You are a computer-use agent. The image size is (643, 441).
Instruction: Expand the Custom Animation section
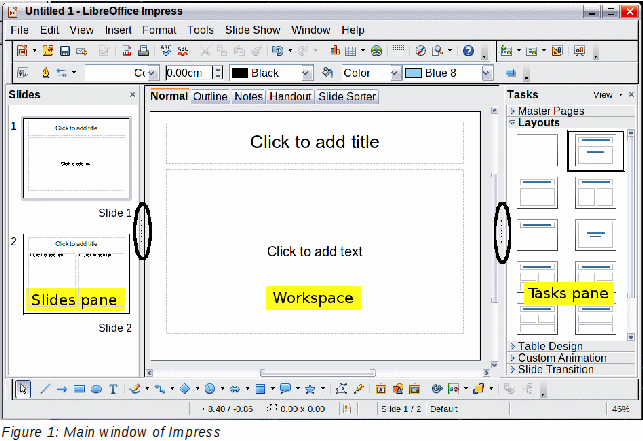coord(571,357)
